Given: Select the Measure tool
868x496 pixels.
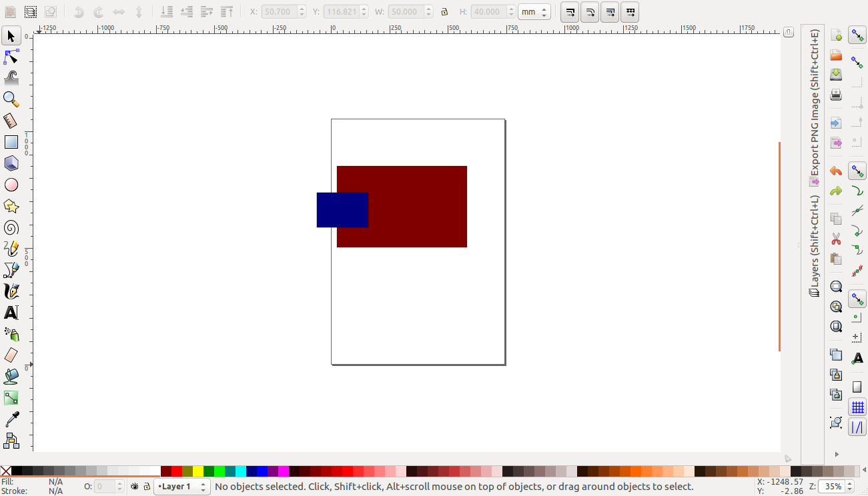Looking at the screenshot, I should [x=11, y=121].
